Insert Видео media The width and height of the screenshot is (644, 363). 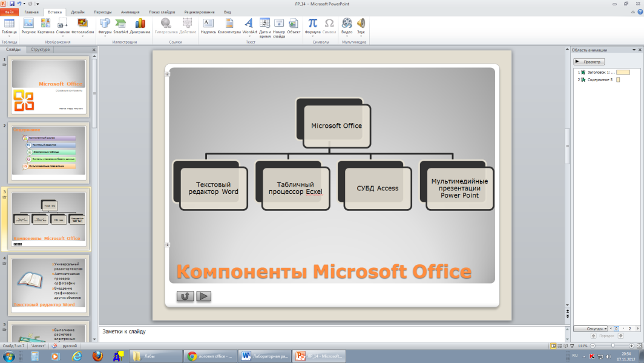pos(347,27)
